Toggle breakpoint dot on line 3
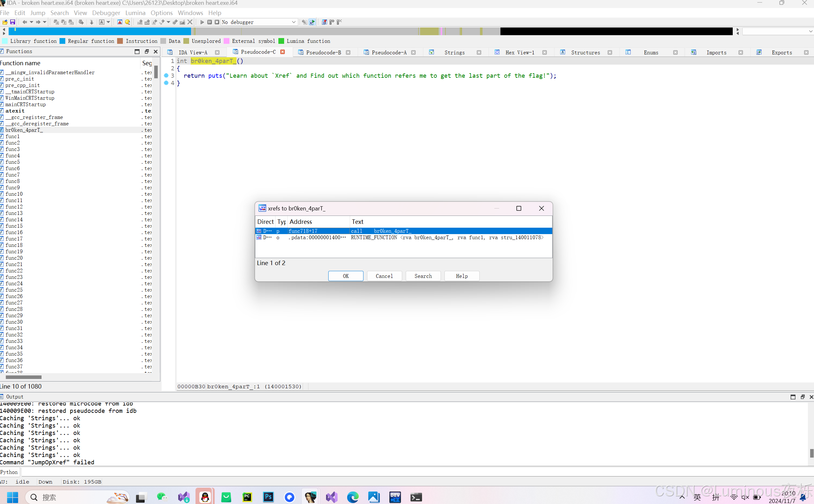Viewport: 814px width, 504px height. click(166, 76)
